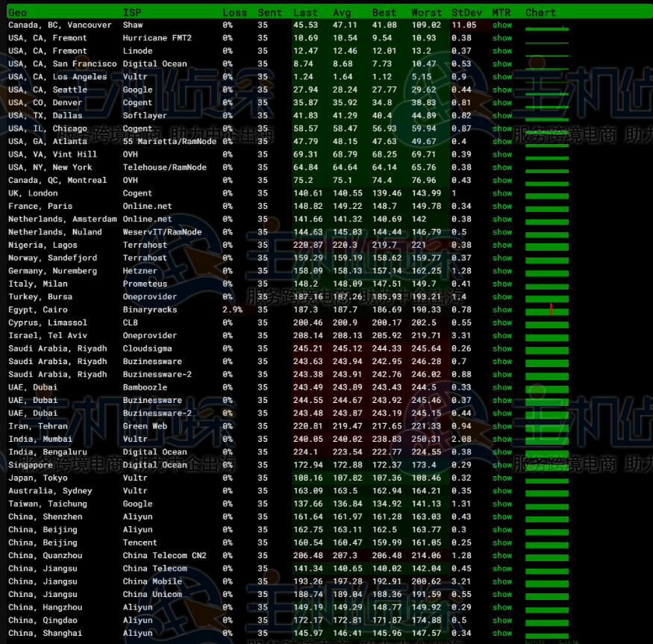Click the Egypt Cairo chart with red spike

point(547,310)
